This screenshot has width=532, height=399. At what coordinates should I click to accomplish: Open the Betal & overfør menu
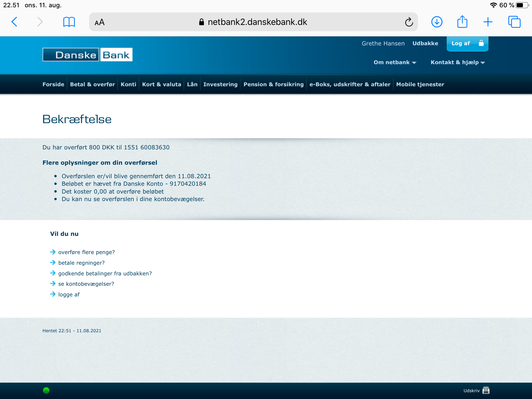tap(92, 84)
